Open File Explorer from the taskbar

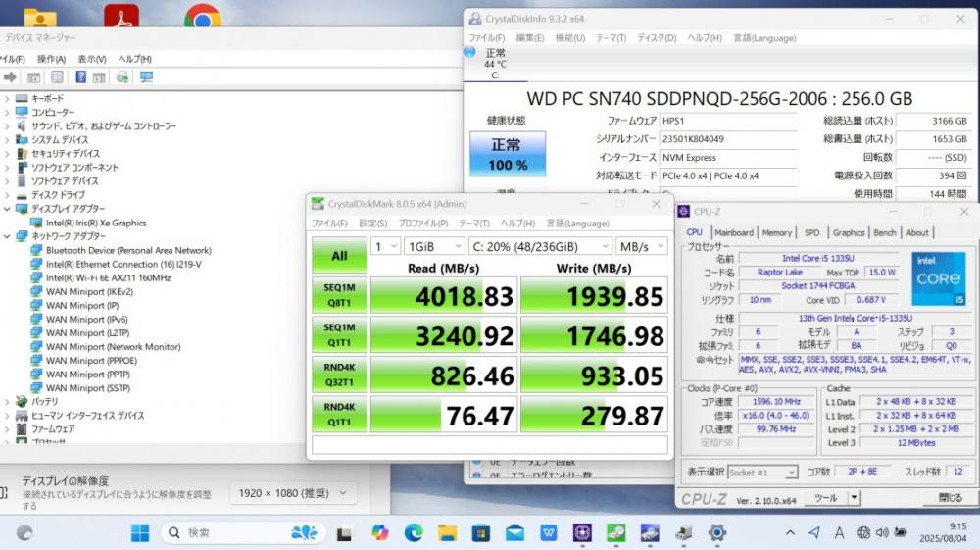[447, 533]
